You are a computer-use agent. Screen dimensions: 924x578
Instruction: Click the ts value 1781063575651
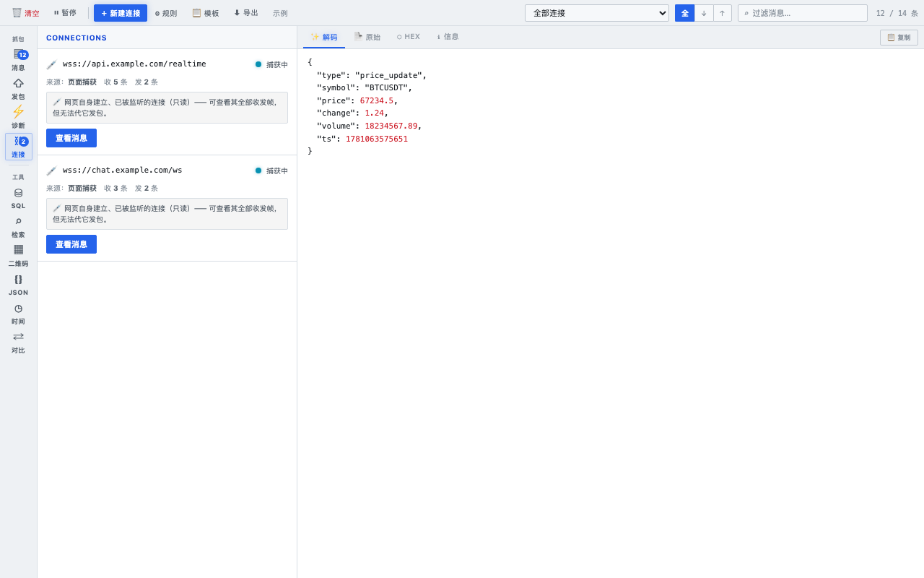tap(377, 139)
